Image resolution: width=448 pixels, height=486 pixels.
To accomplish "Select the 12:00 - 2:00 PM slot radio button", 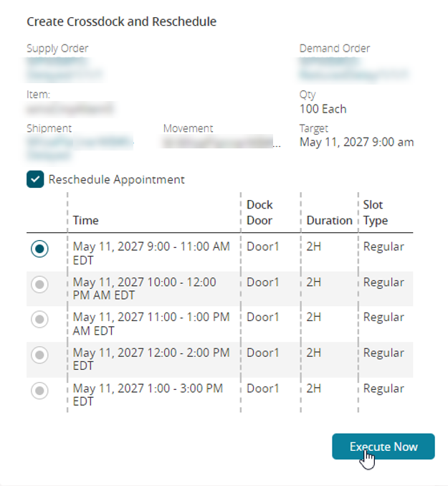I will pyautogui.click(x=40, y=355).
